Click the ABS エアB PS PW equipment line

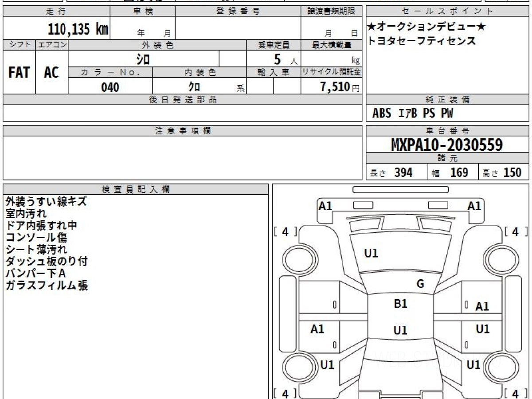click(x=413, y=113)
